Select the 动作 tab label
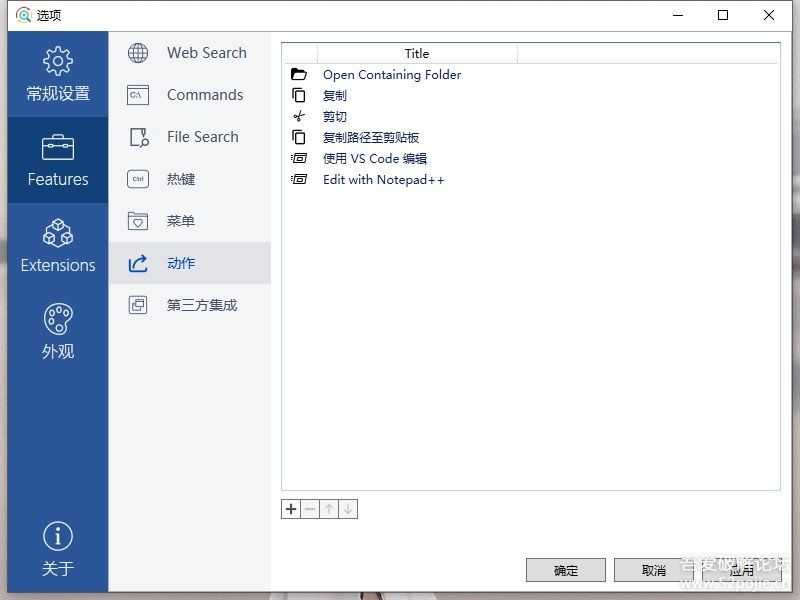This screenshot has height=600, width=800. [181, 263]
